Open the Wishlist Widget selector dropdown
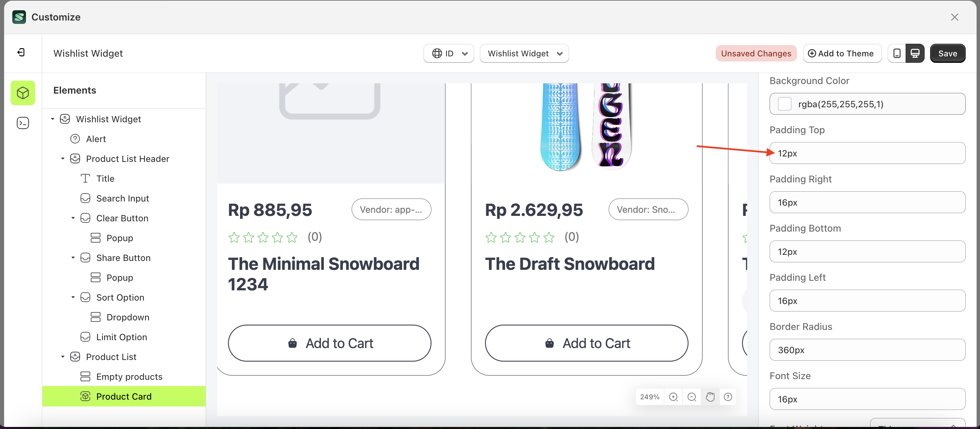Image resolution: width=980 pixels, height=429 pixels. (x=524, y=53)
